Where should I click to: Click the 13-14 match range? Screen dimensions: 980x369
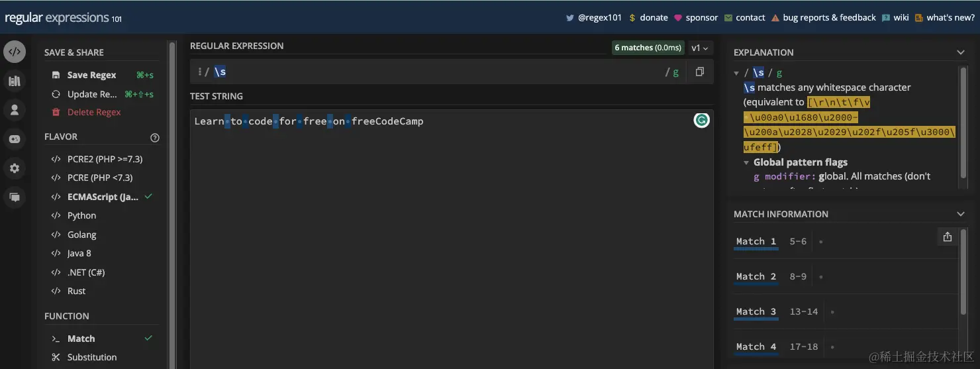pos(803,312)
